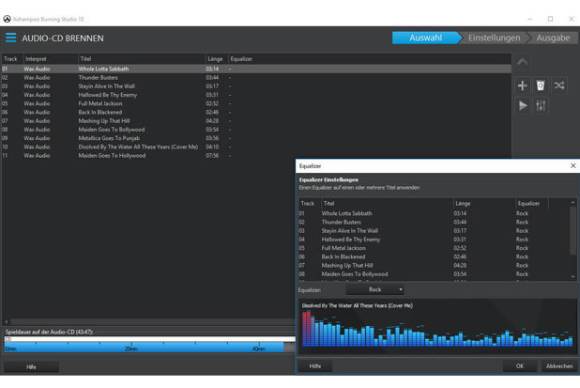Click the Equalizer dialog list scrollbar thumb
580x388 pixels.
coord(573,230)
